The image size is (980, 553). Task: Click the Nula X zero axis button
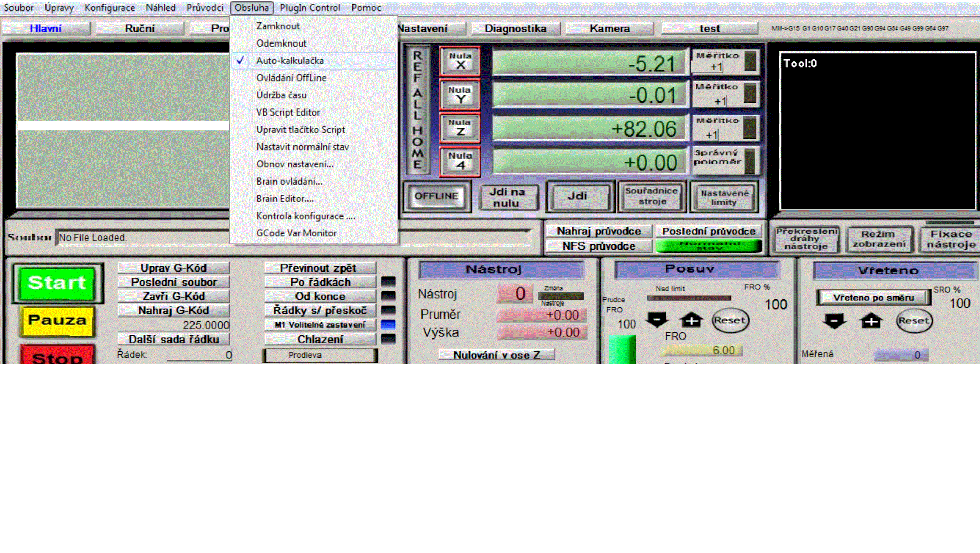coord(460,62)
